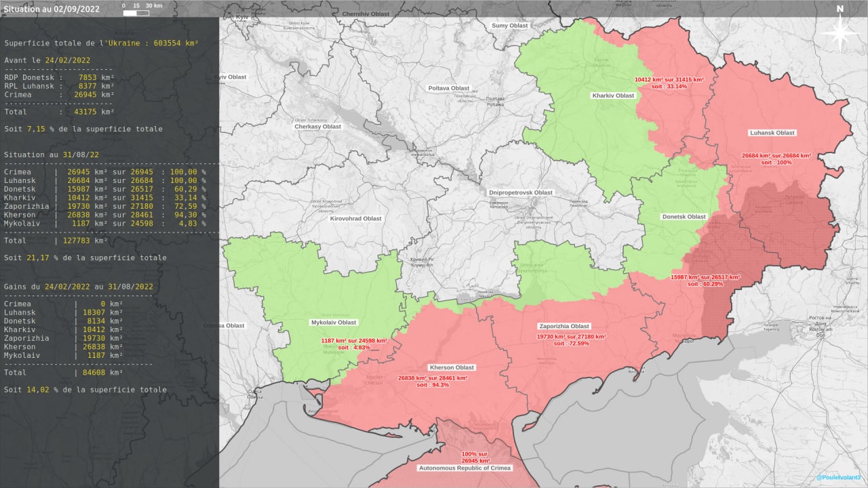Click the north compass rose icon

840,30
